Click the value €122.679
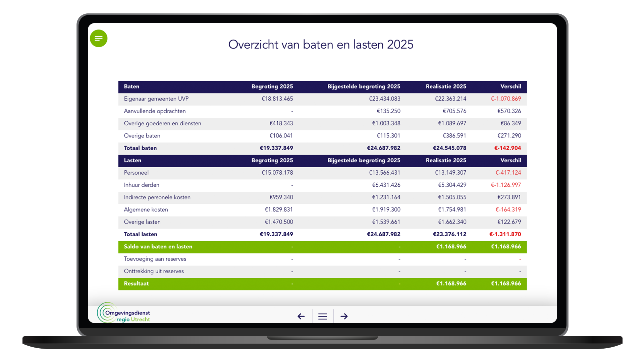 pyautogui.click(x=509, y=222)
